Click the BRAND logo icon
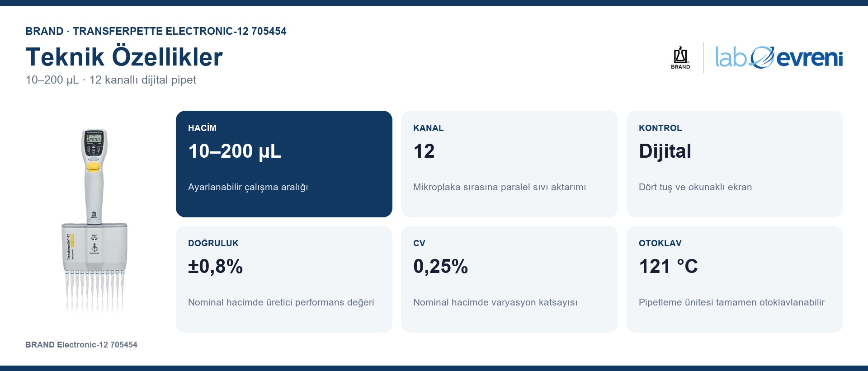 coord(680,57)
